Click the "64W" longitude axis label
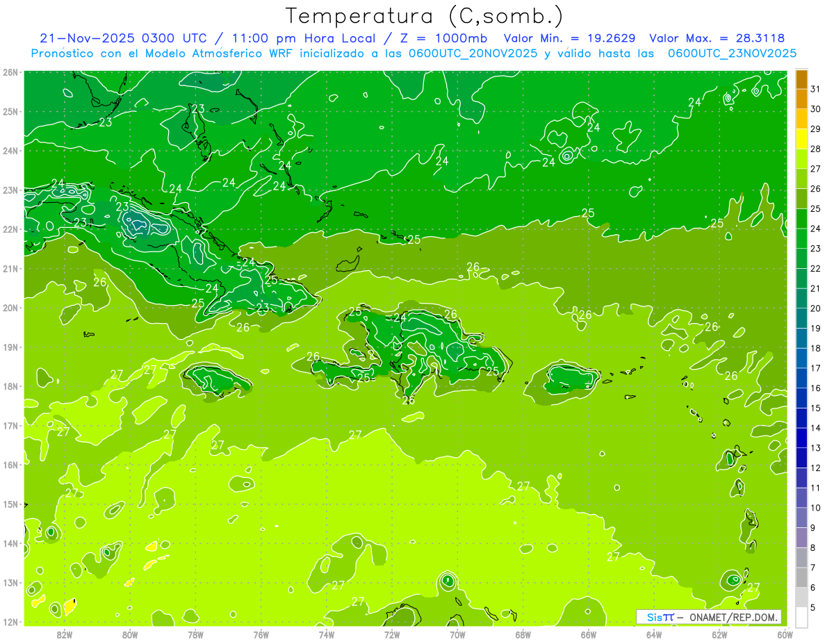The width and height of the screenshot is (834, 644). tap(654, 634)
